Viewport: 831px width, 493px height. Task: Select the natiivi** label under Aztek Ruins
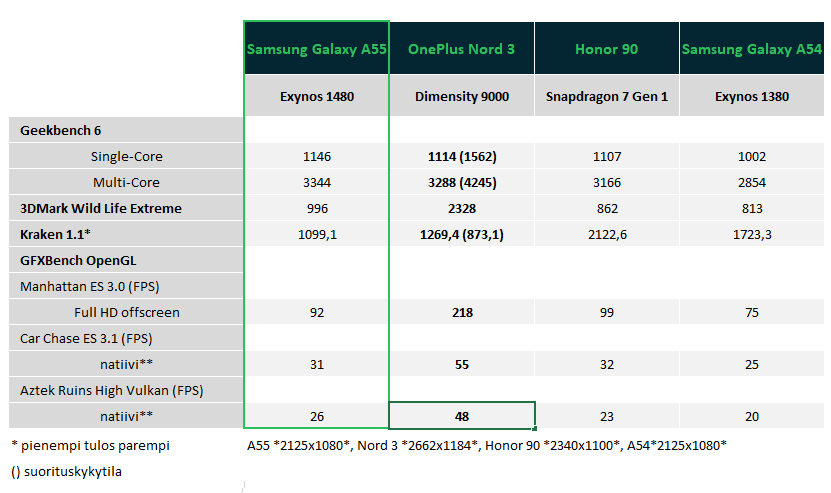point(126,416)
